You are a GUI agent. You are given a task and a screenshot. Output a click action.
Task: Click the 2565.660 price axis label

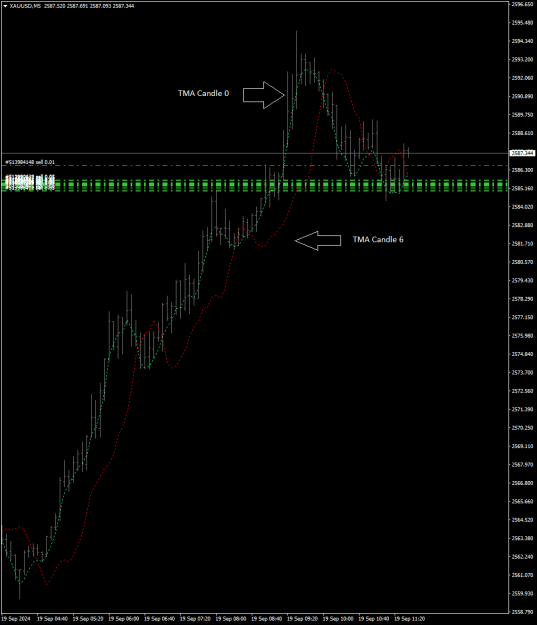(x=523, y=501)
